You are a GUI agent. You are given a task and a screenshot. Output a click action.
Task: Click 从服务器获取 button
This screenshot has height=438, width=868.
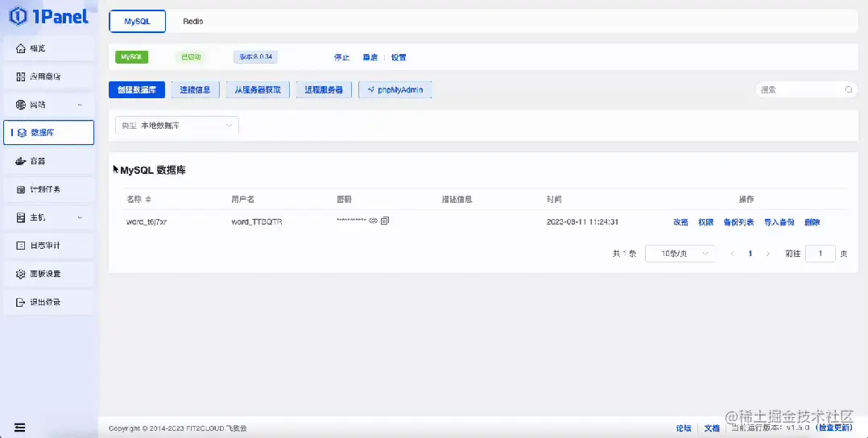(x=258, y=89)
